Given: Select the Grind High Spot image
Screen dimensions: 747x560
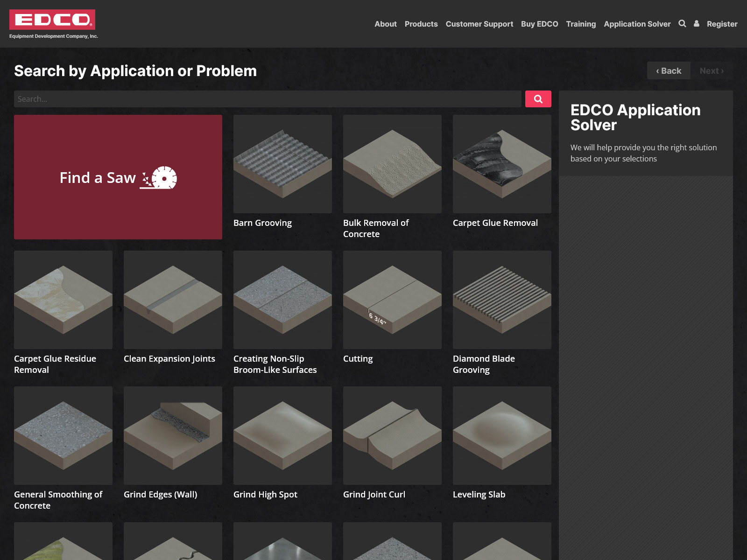Looking at the screenshot, I should [282, 436].
